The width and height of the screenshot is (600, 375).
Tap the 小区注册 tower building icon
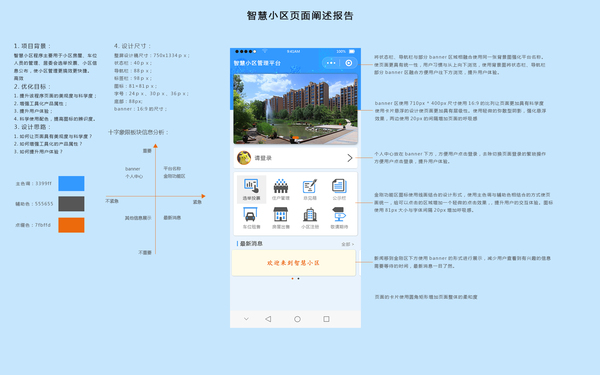(310, 215)
